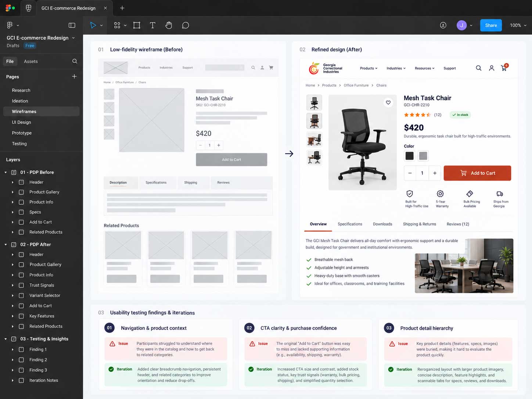Select the Hand tool
The width and height of the screenshot is (532, 399).
point(169,25)
